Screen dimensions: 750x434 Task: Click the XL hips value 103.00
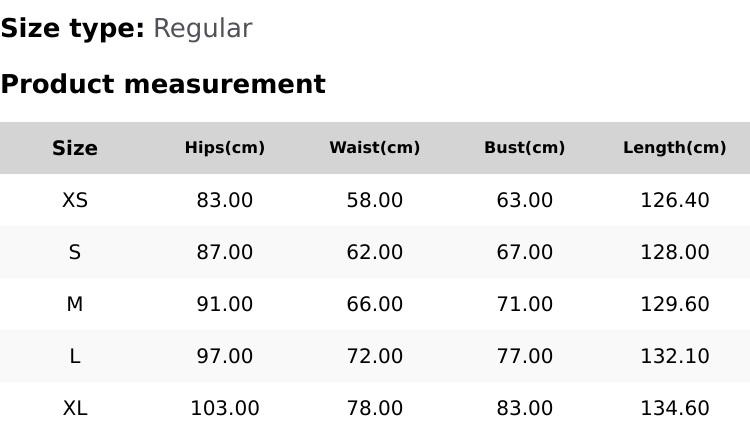pyautogui.click(x=225, y=408)
